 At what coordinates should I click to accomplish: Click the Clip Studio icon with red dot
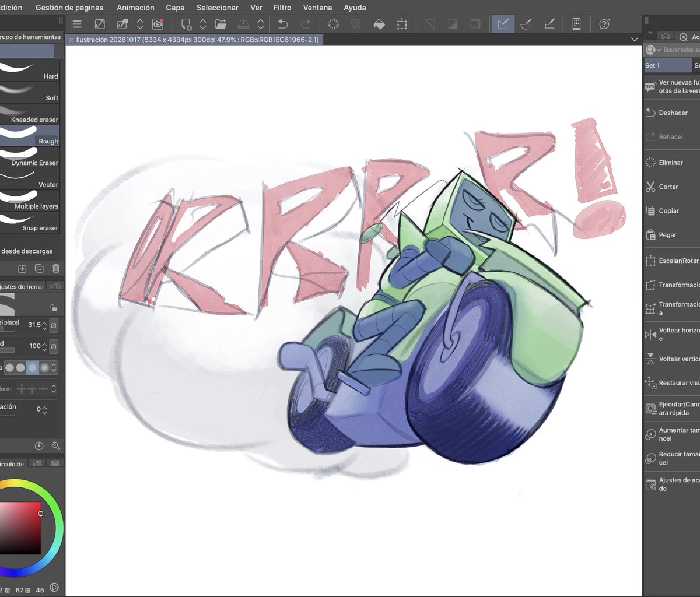click(x=157, y=24)
